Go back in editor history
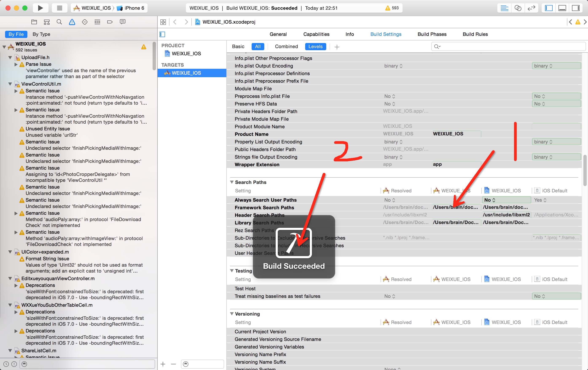Viewport: 588px width, 370px height. pos(175,22)
